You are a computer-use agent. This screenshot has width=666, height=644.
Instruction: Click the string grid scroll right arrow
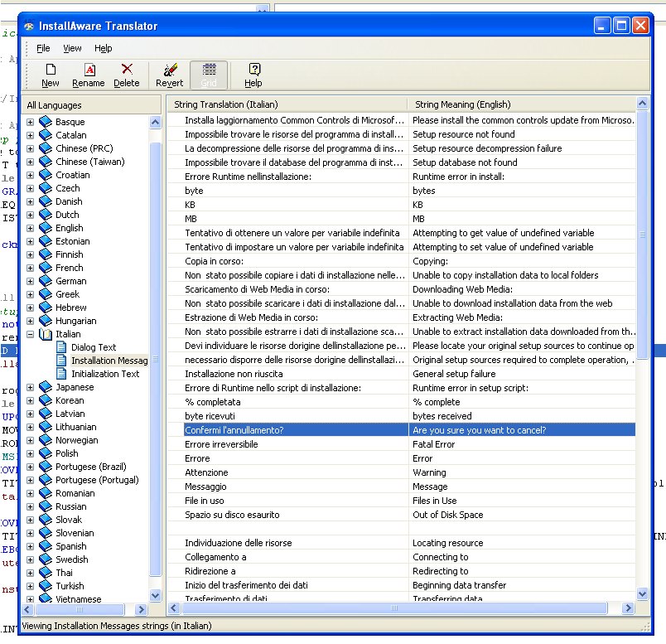[628, 608]
